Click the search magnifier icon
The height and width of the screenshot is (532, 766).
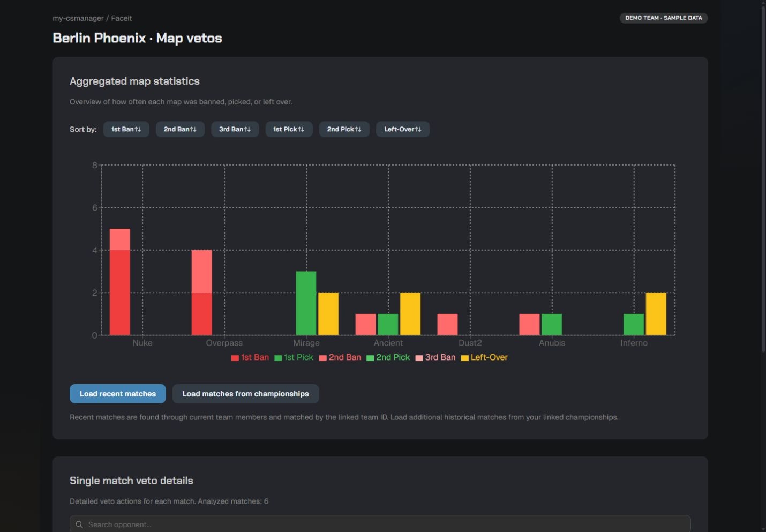coord(79,524)
